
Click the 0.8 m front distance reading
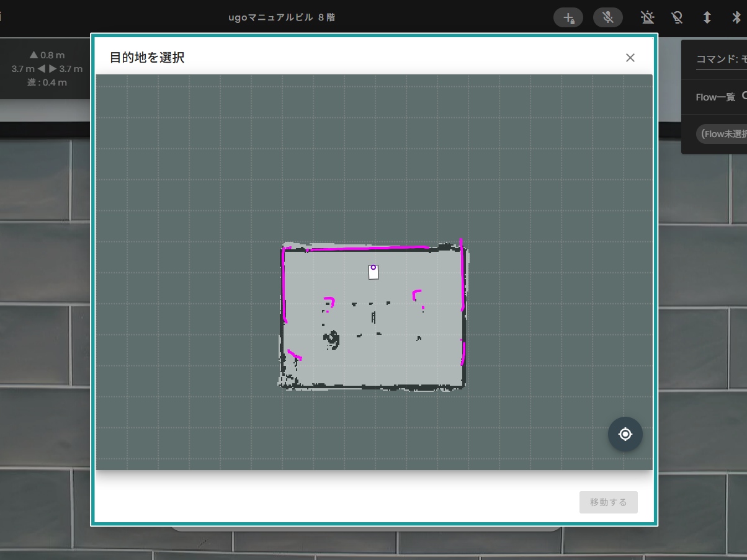tap(47, 55)
